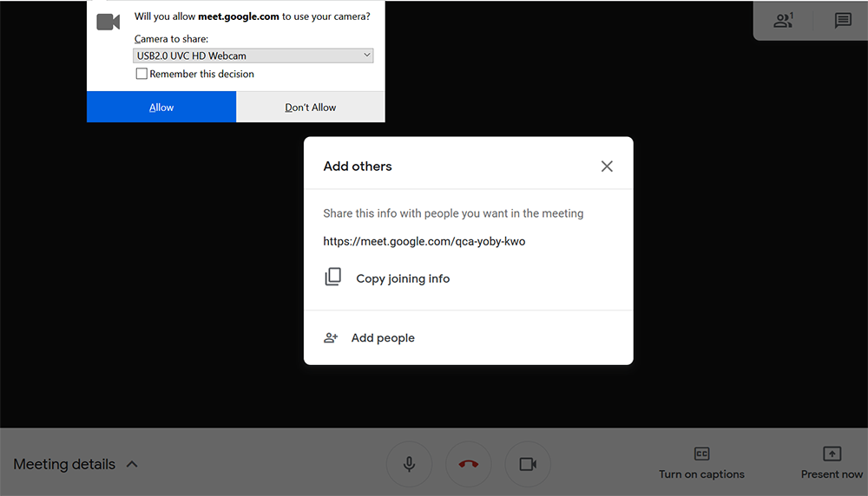Click the camera icon in permission prompt

tap(108, 23)
